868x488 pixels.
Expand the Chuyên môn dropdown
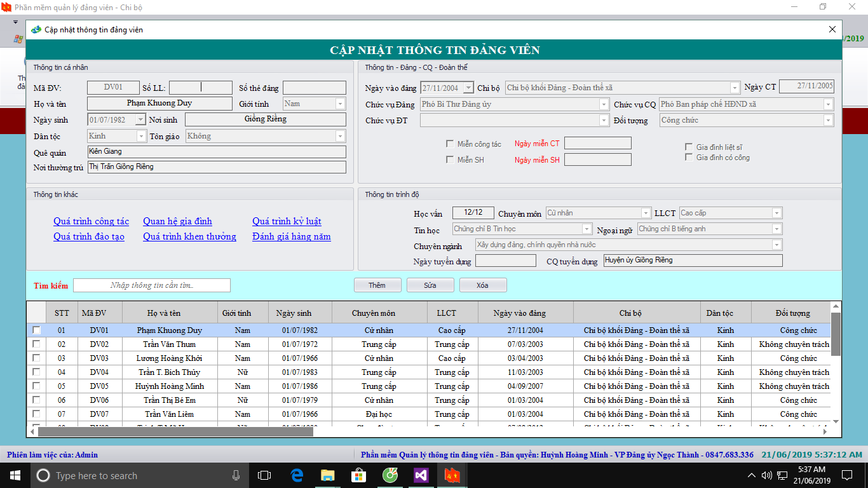point(646,213)
